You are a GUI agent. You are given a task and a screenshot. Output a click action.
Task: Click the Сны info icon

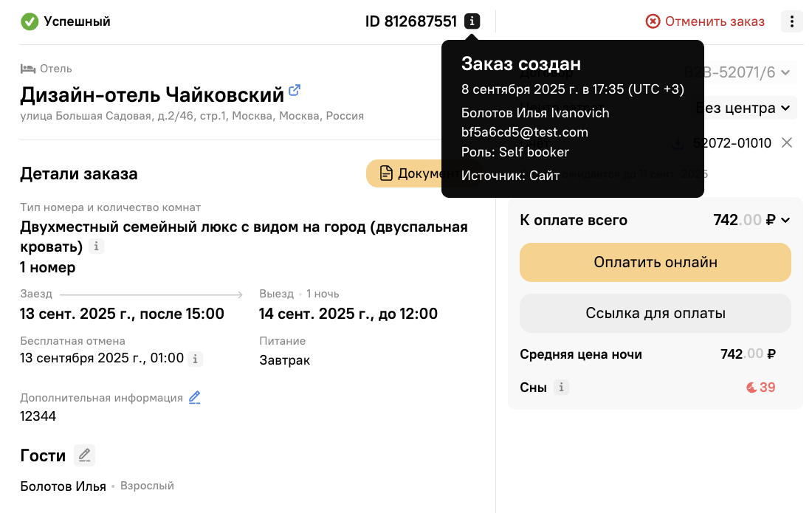click(x=561, y=388)
